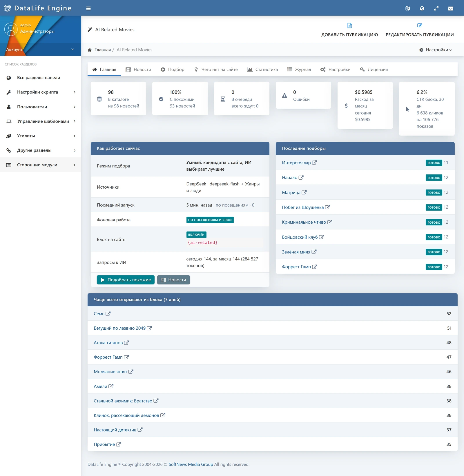The height and width of the screenshot is (476, 464).
Task: Open Чего нет на сайте tab
Action: click(x=216, y=70)
